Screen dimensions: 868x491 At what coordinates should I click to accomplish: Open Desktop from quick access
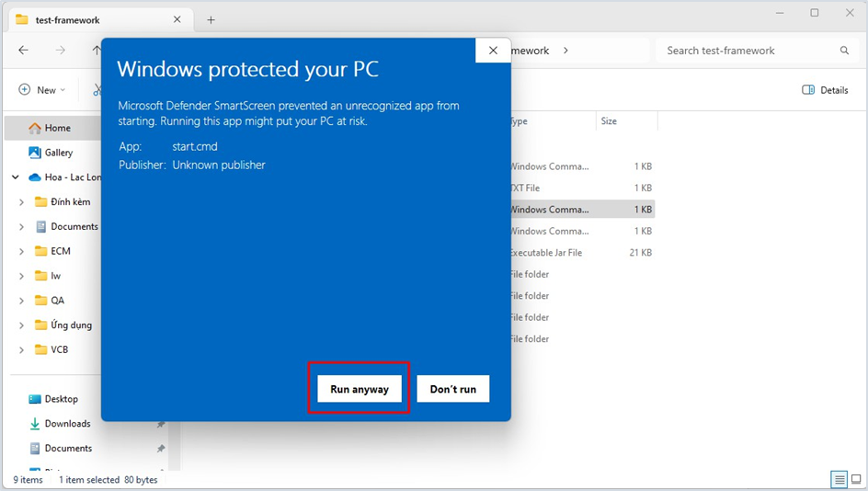(61, 399)
